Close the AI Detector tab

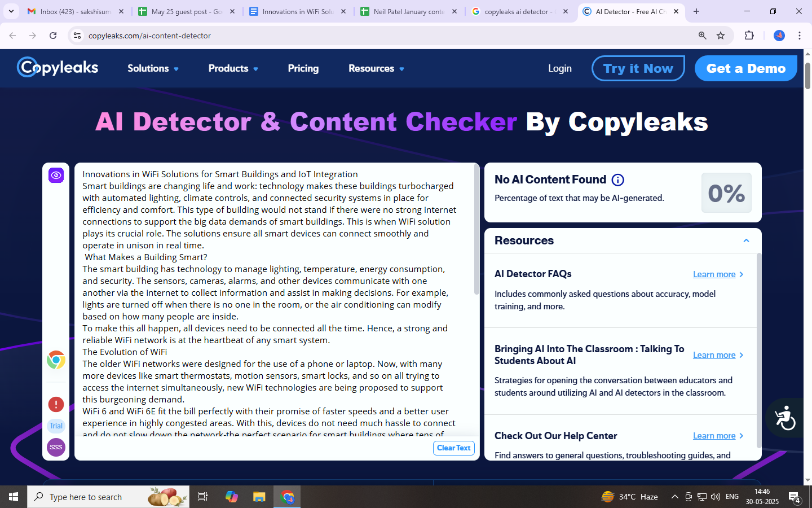pos(676,11)
